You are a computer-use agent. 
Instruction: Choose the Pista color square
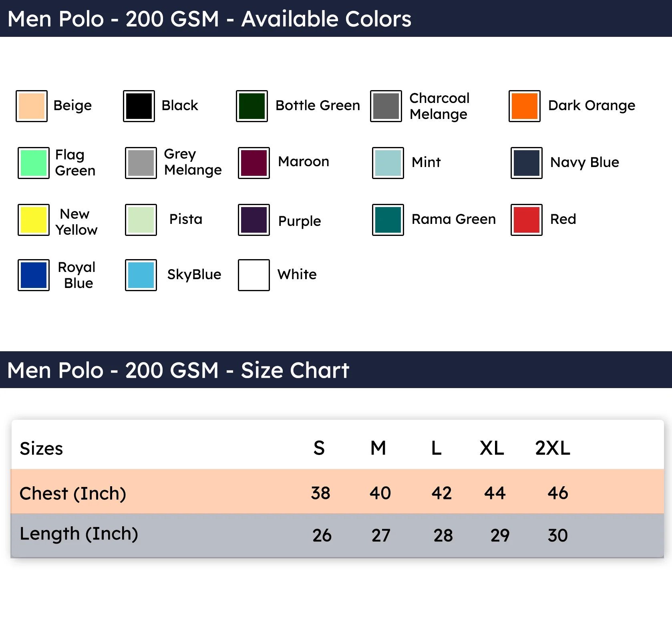[x=141, y=220]
